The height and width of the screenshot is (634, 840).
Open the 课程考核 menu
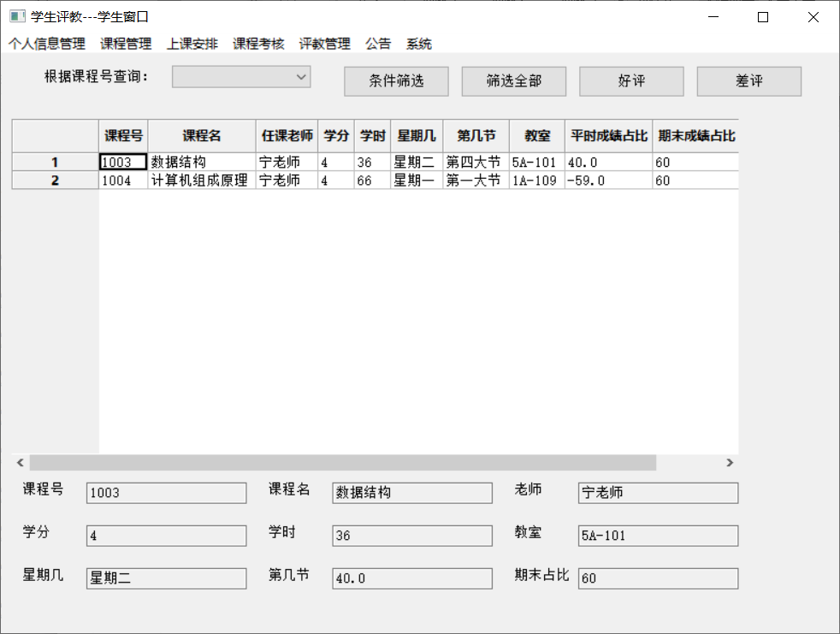coord(258,44)
